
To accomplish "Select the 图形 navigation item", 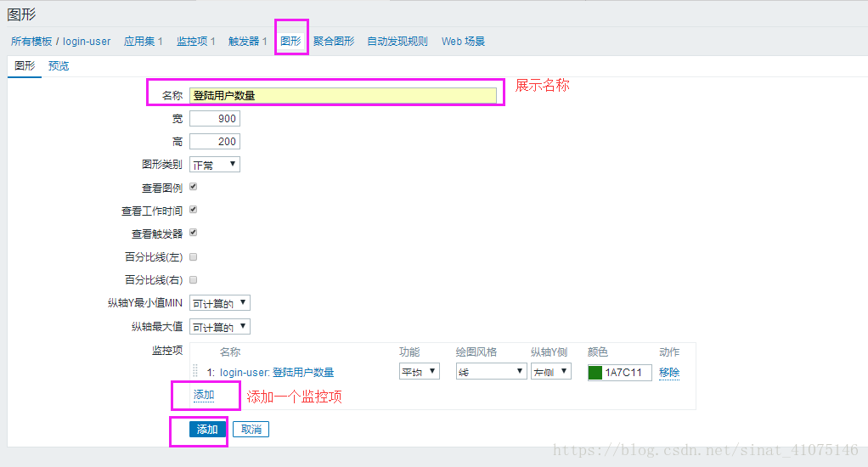I will coord(290,42).
